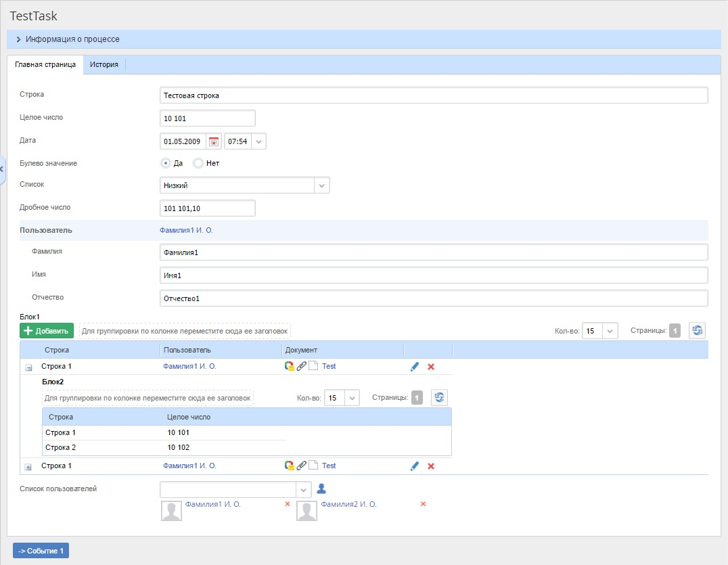Switch to the История tab
This screenshot has width=728, height=565.
[105, 65]
